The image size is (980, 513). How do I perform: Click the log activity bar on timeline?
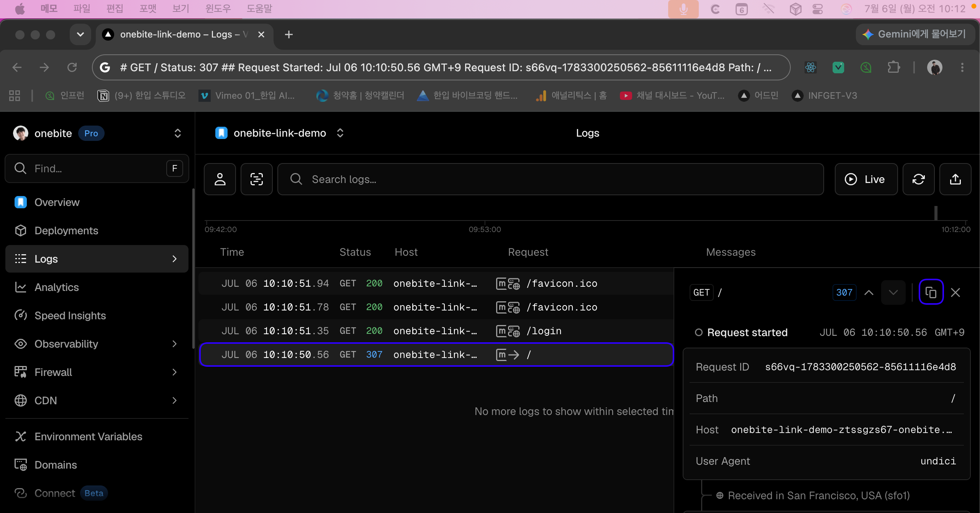pyautogui.click(x=936, y=213)
